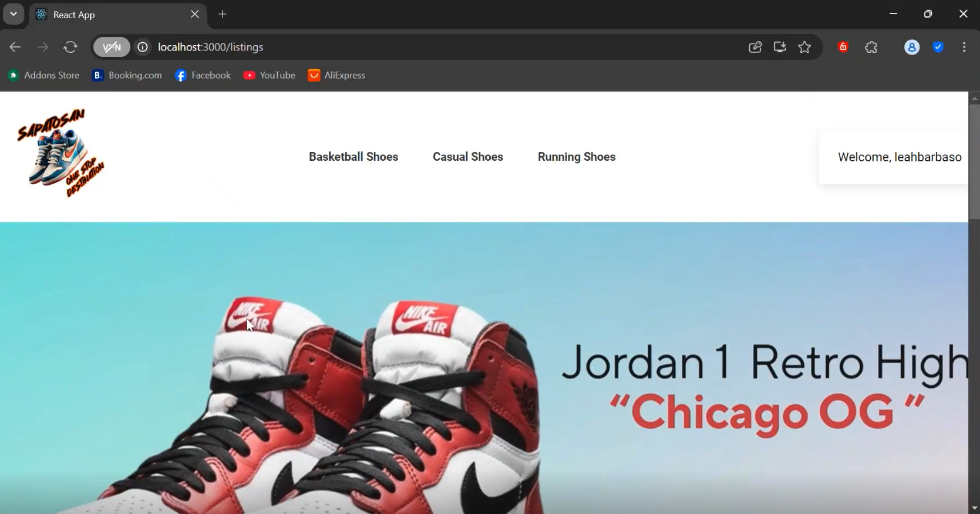Reload the current page

(70, 47)
